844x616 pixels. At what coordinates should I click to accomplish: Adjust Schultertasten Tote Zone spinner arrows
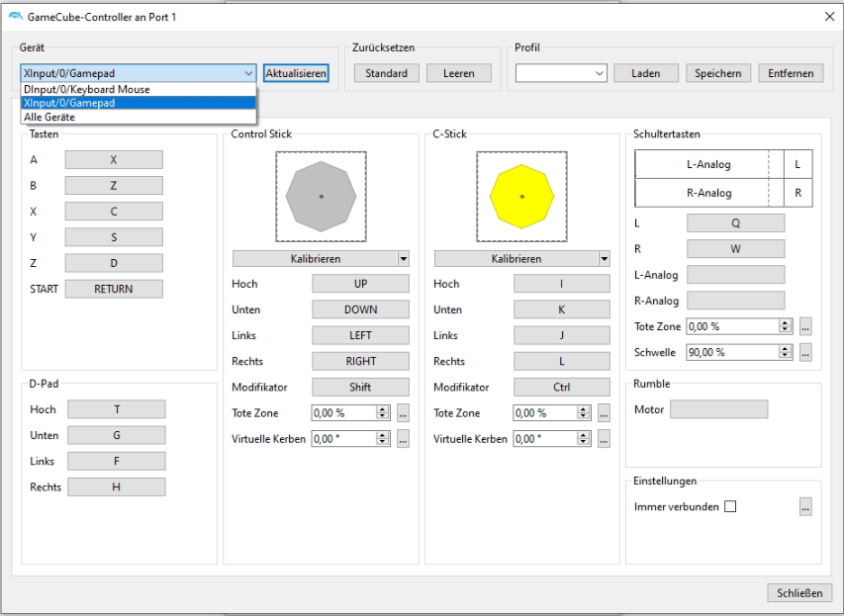click(x=786, y=326)
